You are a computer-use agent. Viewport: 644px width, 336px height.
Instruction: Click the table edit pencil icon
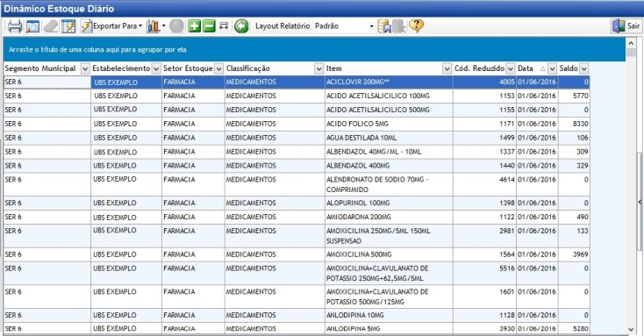[68, 26]
